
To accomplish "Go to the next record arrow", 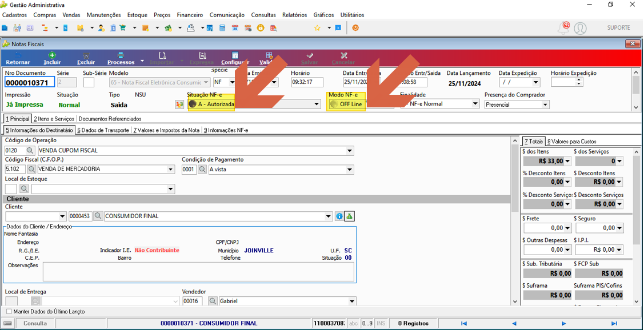I will tap(564, 323).
